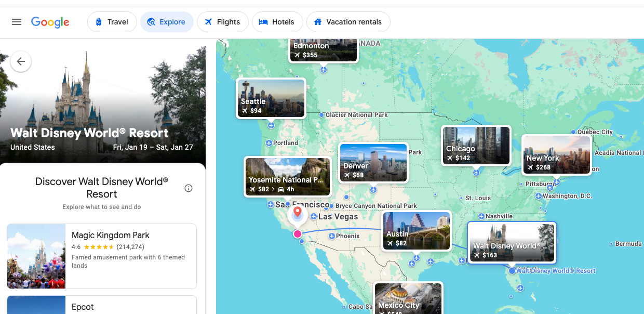Select the Edmonton $355 destination card
The height and width of the screenshot is (314, 644).
point(324,50)
